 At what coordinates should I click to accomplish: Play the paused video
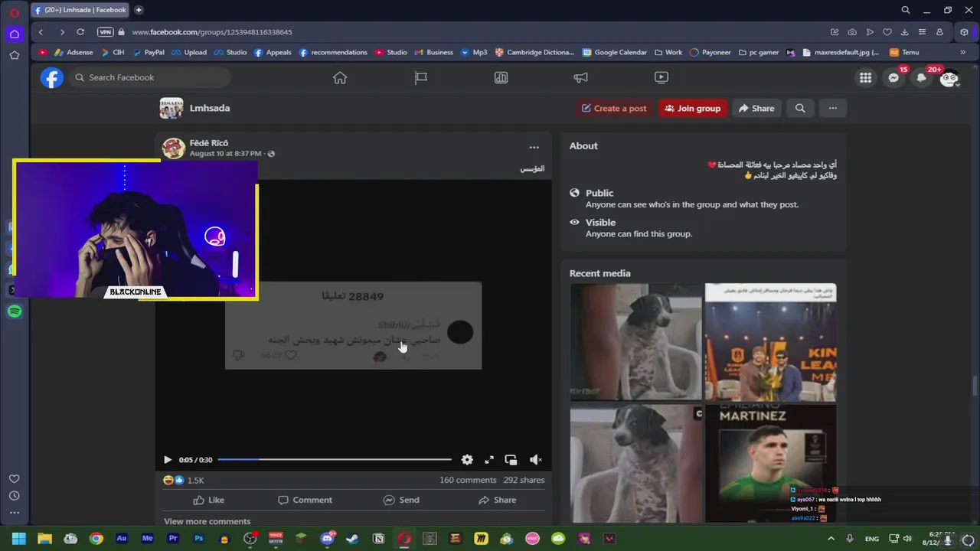(x=168, y=460)
